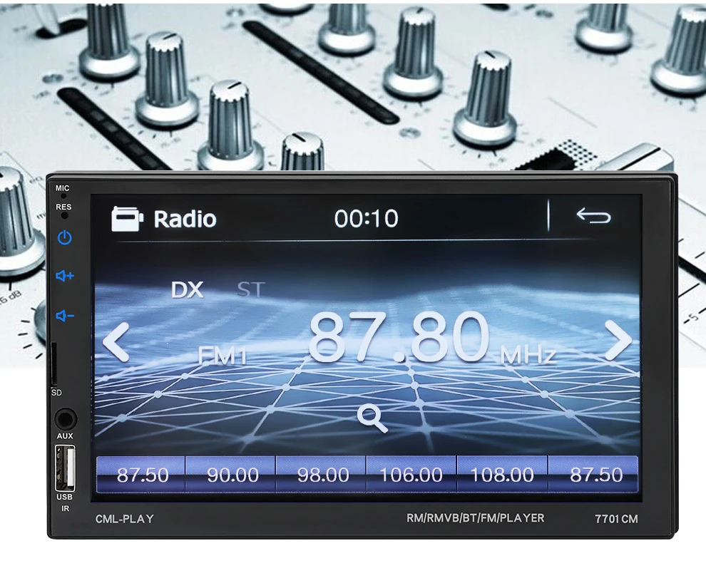Decrease volume with the speaker minus button

tap(65, 316)
